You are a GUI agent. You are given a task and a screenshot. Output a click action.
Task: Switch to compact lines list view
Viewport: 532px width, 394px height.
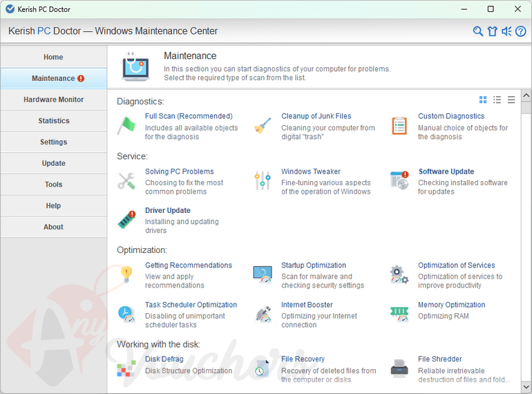click(511, 100)
